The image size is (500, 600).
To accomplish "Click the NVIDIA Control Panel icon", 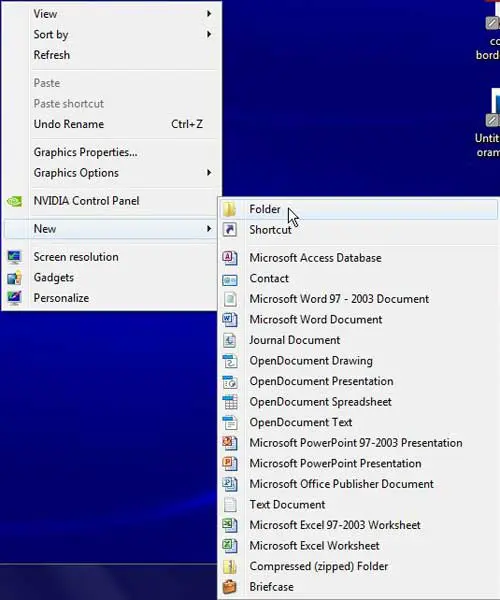I will tap(15, 201).
